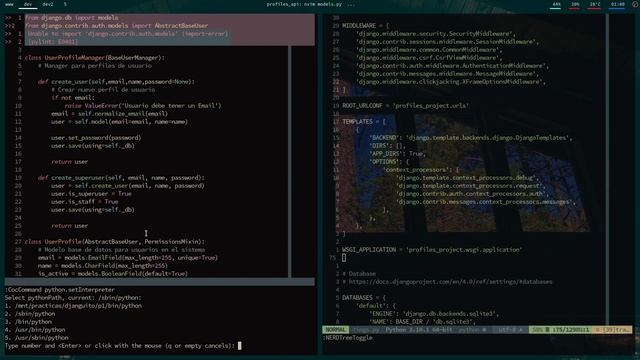Click the block cursor on line 75 of settings pane
Screen dimensions: 640x360
coord(344,258)
